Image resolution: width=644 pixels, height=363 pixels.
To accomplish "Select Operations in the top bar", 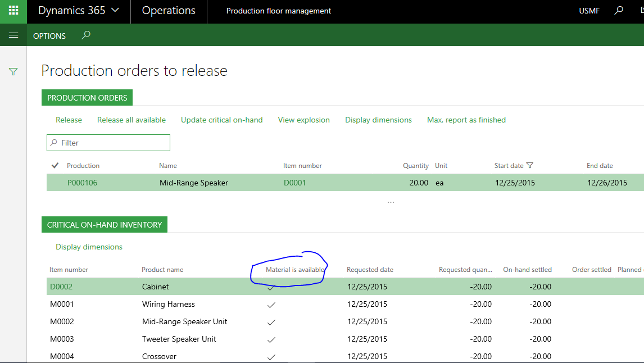I will click(x=169, y=10).
